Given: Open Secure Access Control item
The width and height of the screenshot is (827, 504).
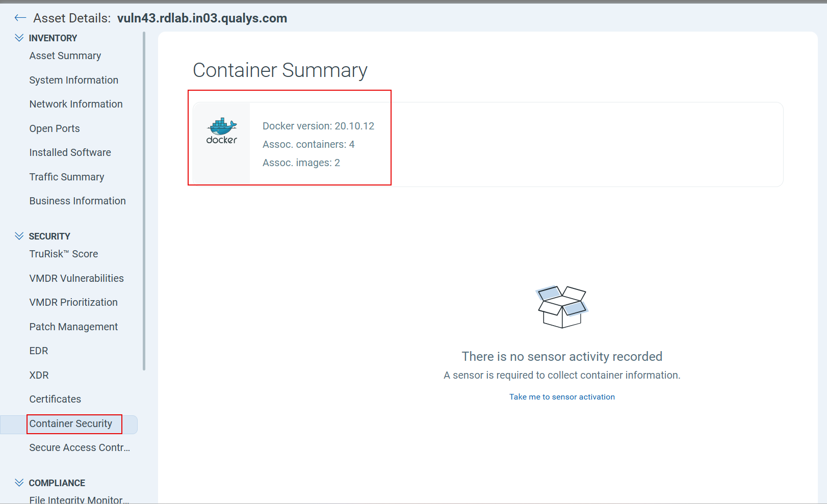Looking at the screenshot, I should [x=80, y=447].
